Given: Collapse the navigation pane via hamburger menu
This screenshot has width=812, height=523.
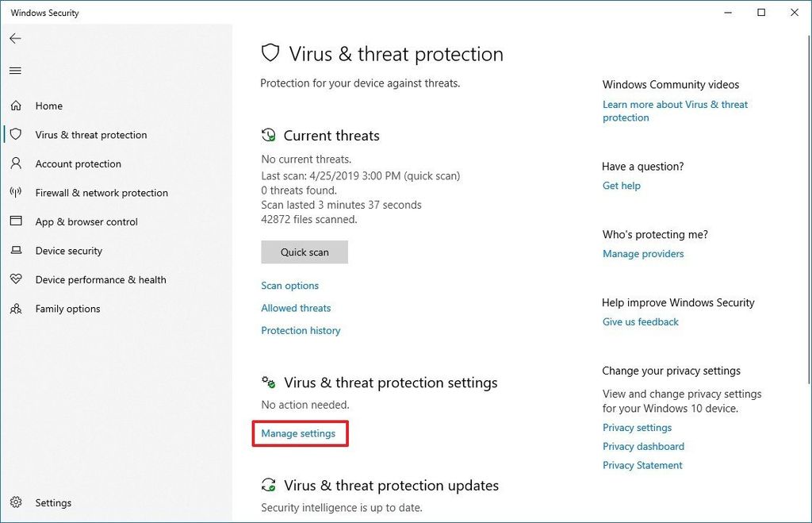Looking at the screenshot, I should [15, 71].
